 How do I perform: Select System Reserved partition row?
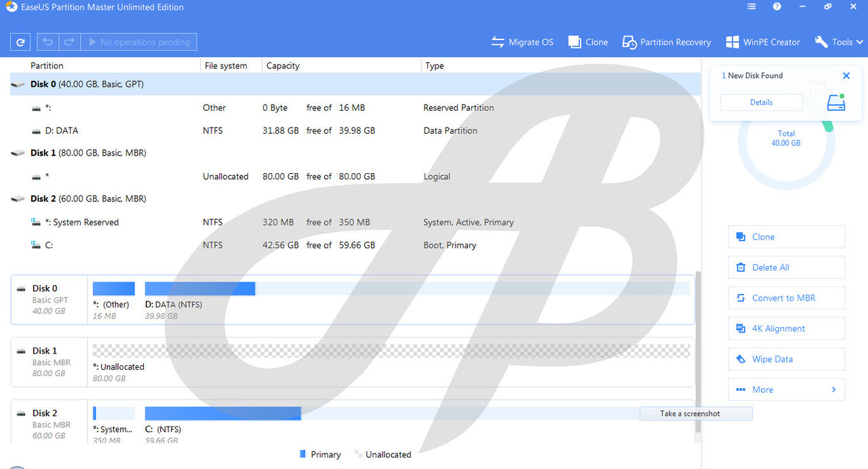point(355,222)
